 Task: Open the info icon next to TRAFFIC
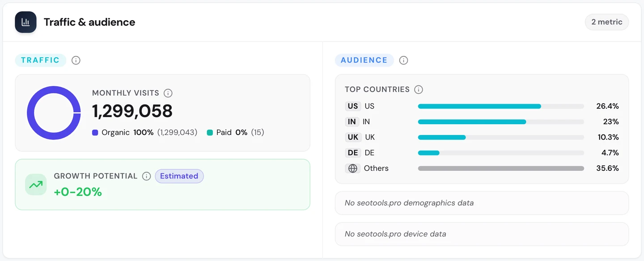coord(76,60)
